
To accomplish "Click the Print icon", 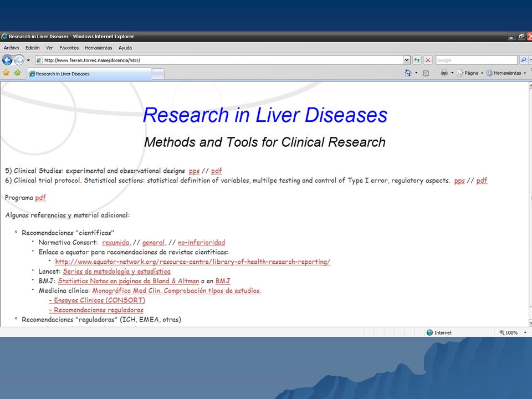I will (444, 73).
